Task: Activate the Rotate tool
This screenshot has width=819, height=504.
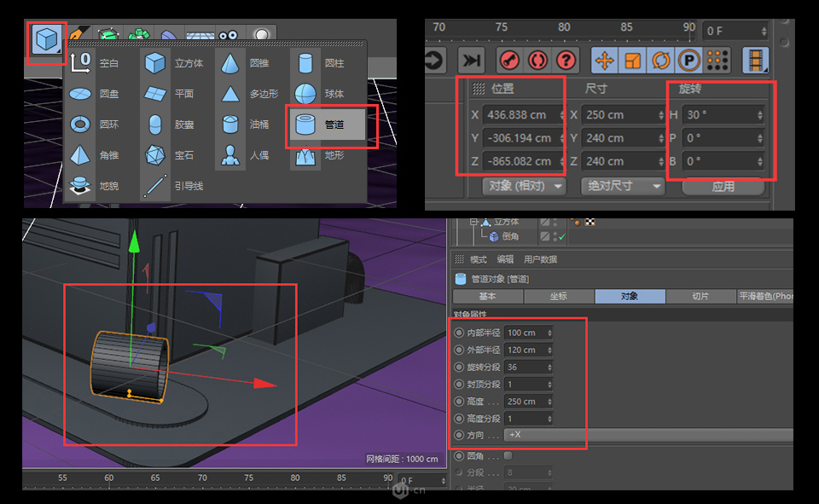Action: click(663, 59)
